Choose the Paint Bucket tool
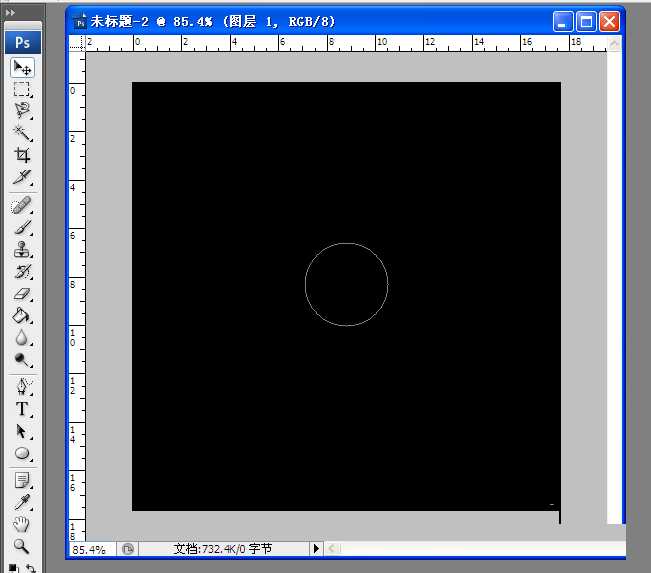 [21, 316]
